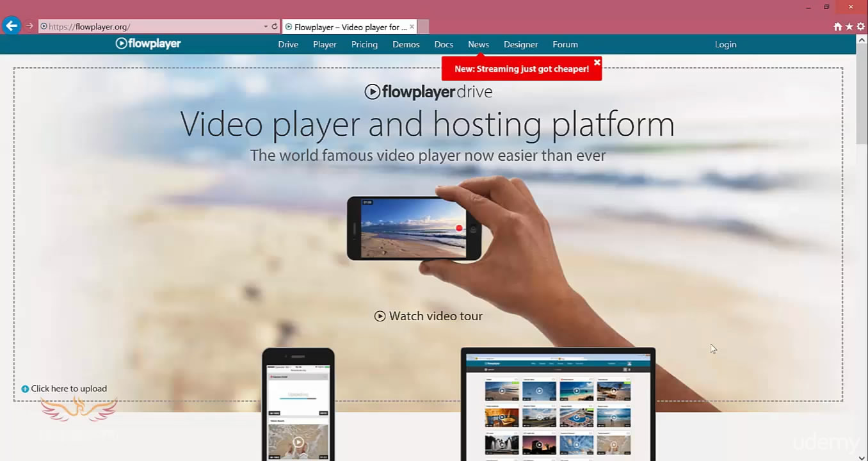Click the smartphone mockup at bottom

[x=298, y=405]
